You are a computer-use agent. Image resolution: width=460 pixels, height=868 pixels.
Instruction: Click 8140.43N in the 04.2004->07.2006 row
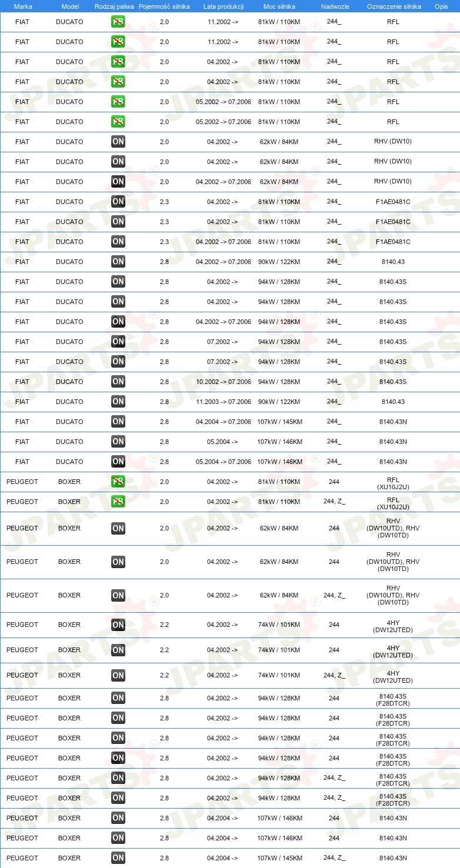393,422
